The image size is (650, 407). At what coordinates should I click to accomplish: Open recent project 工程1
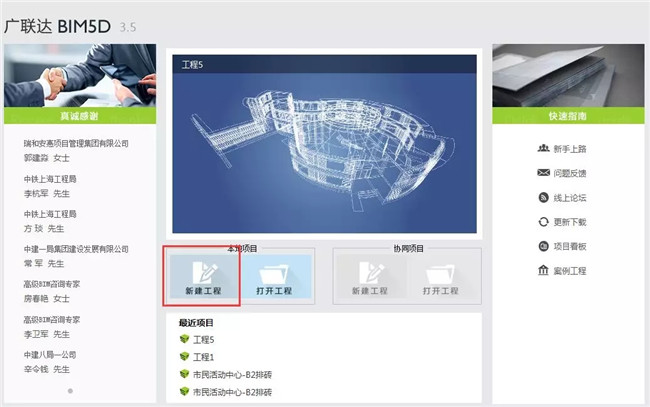[x=204, y=357]
